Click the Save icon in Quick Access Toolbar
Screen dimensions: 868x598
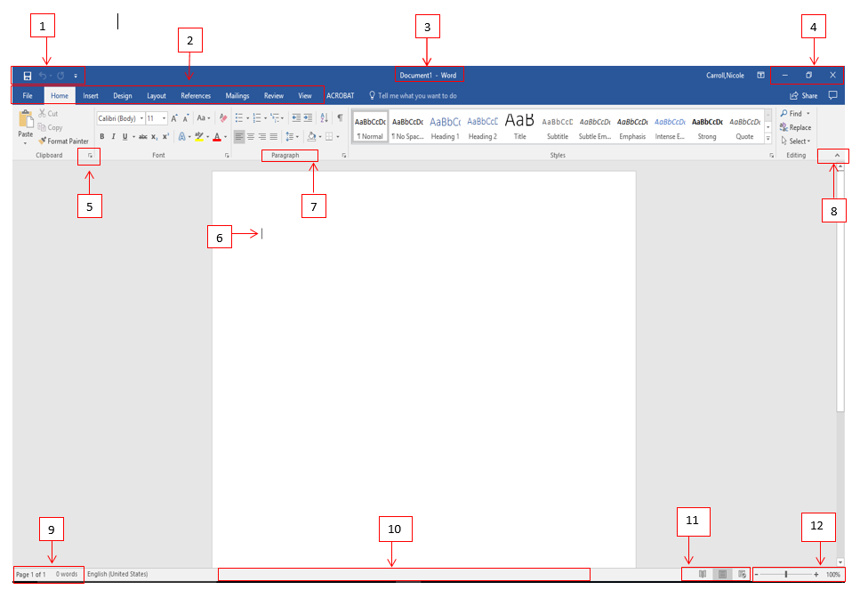[28, 77]
